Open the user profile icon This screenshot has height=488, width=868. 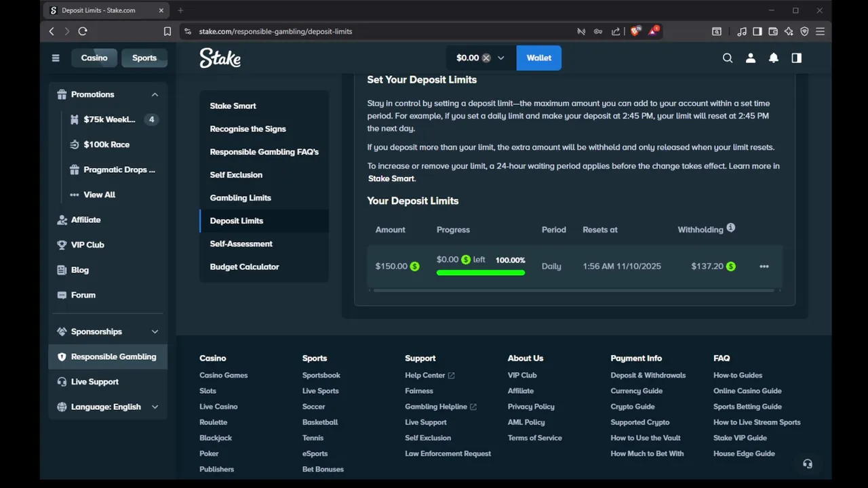point(751,58)
